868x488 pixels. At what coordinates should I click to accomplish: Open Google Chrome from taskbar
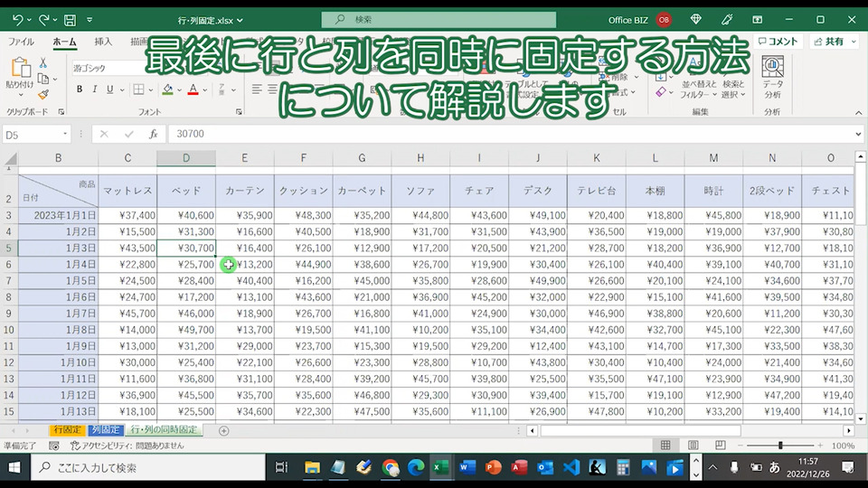(x=391, y=467)
